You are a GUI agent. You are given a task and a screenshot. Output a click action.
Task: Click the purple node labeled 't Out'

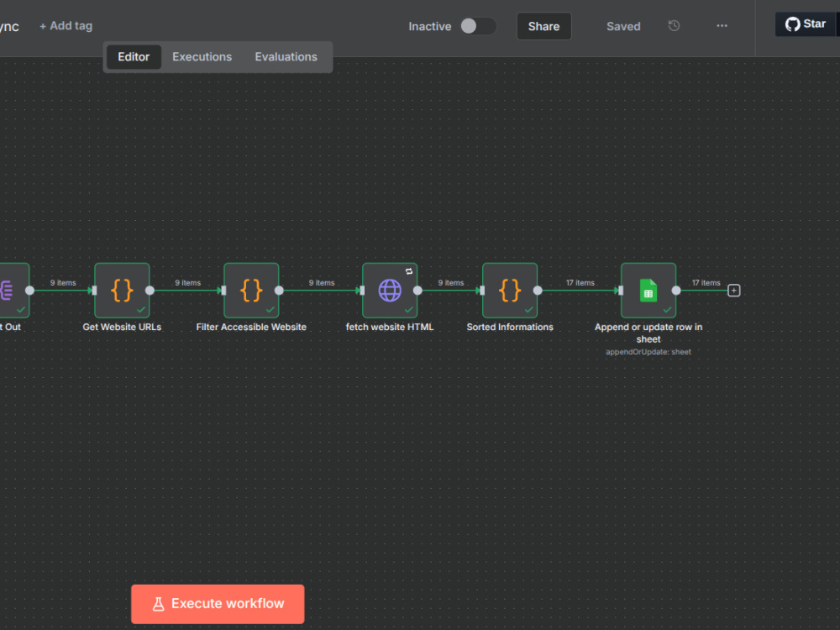tap(13, 291)
